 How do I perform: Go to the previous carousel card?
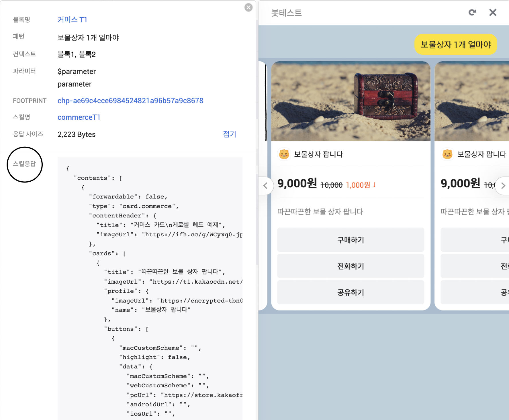click(265, 186)
